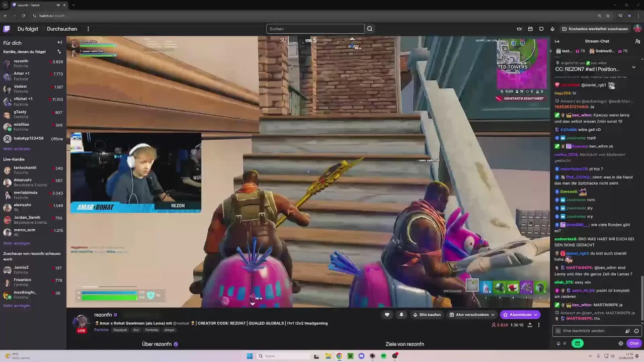Image resolution: width=644 pixels, height=362 pixels.
Task: Click the chat bits cheer icon in message box
Action: click(627, 331)
